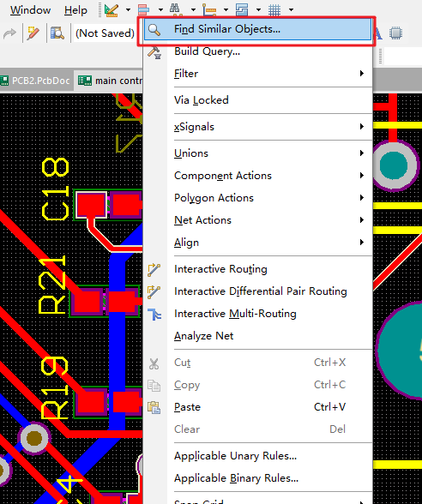The image size is (422, 504).
Task: Click the Redo arrow icon
Action: 10,33
